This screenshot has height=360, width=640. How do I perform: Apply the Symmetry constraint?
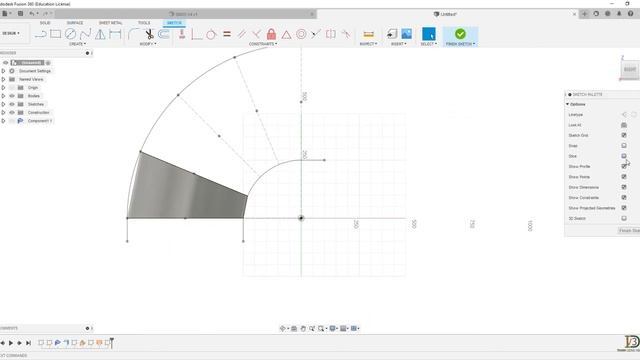331,34
